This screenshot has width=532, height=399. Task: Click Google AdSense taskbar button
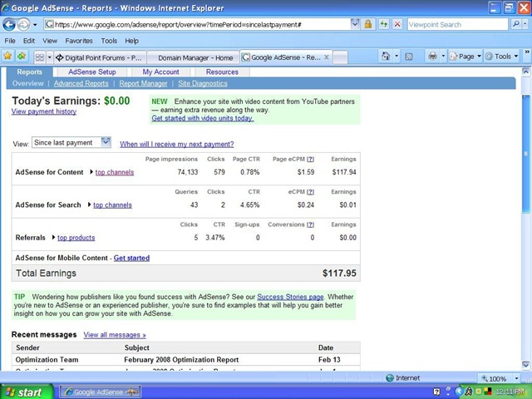click(100, 392)
